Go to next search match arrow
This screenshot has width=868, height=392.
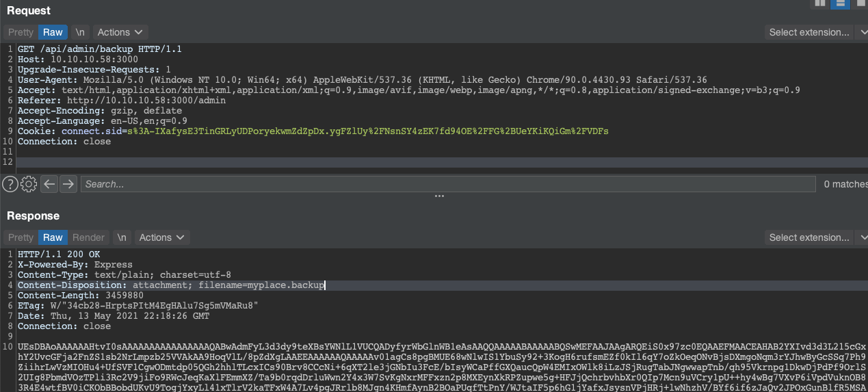coord(68,183)
